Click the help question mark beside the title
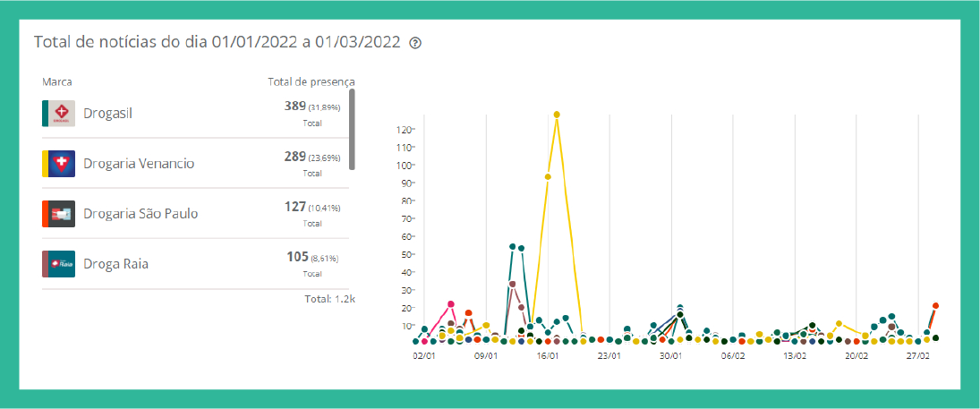Screen dimensions: 980x409 point(415,43)
